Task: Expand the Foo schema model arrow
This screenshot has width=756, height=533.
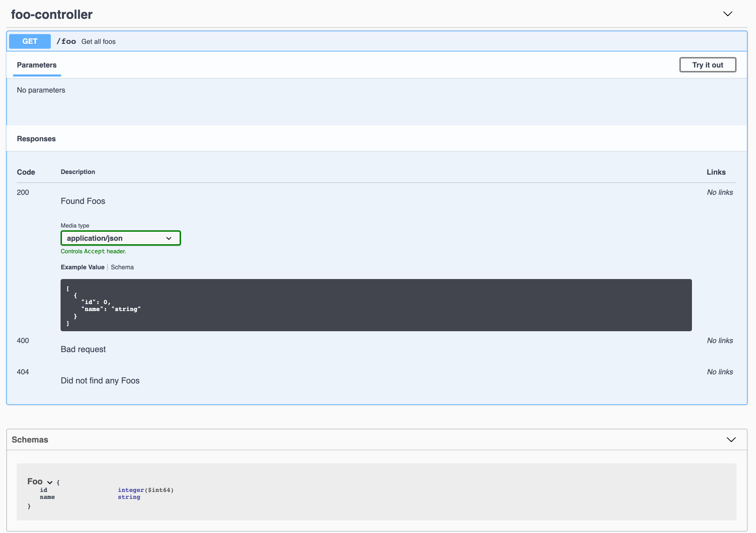Action: (x=49, y=482)
